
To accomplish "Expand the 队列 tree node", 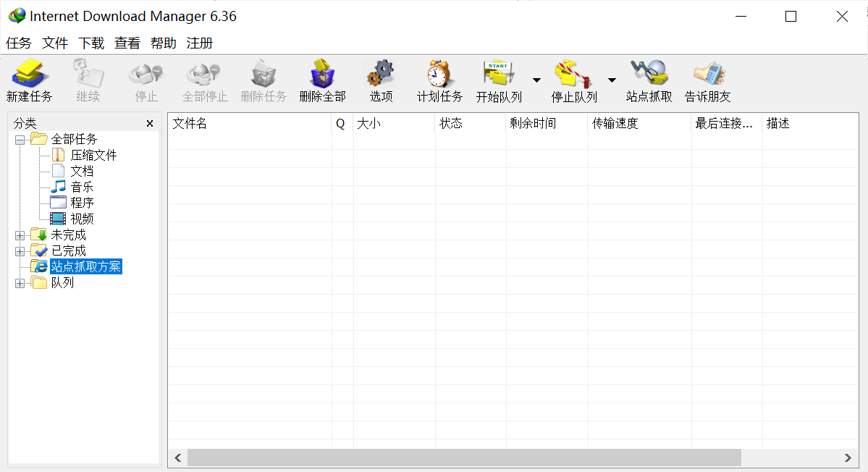I will pyautogui.click(x=20, y=283).
